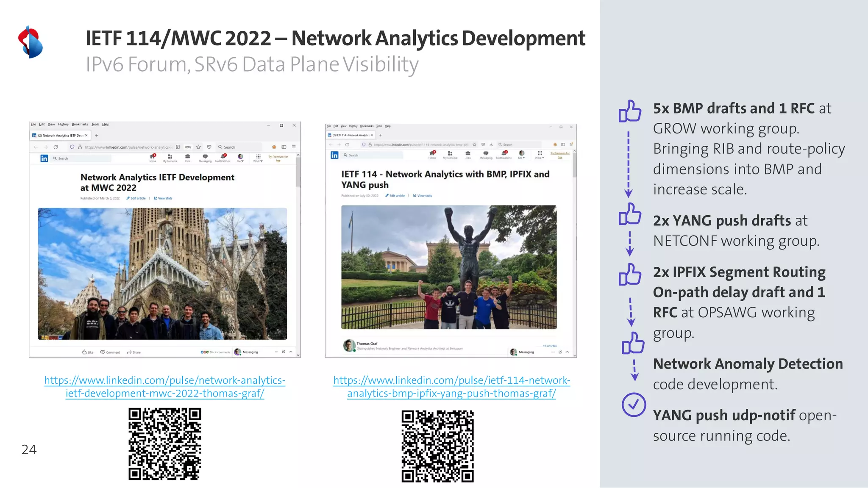Screen dimensions: 868x488
Task: Open hamburger menu in left browser window
Action: [294, 147]
